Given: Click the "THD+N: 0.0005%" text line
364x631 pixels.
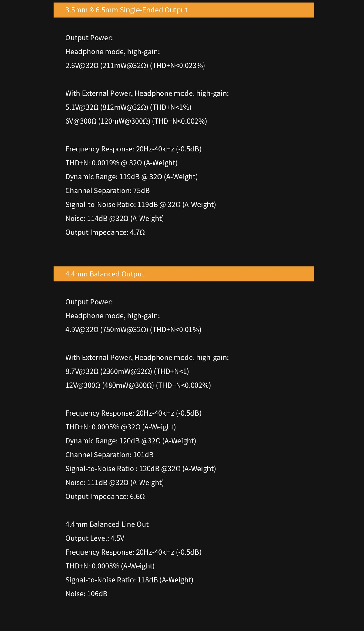Looking at the screenshot, I should coord(120,427).
